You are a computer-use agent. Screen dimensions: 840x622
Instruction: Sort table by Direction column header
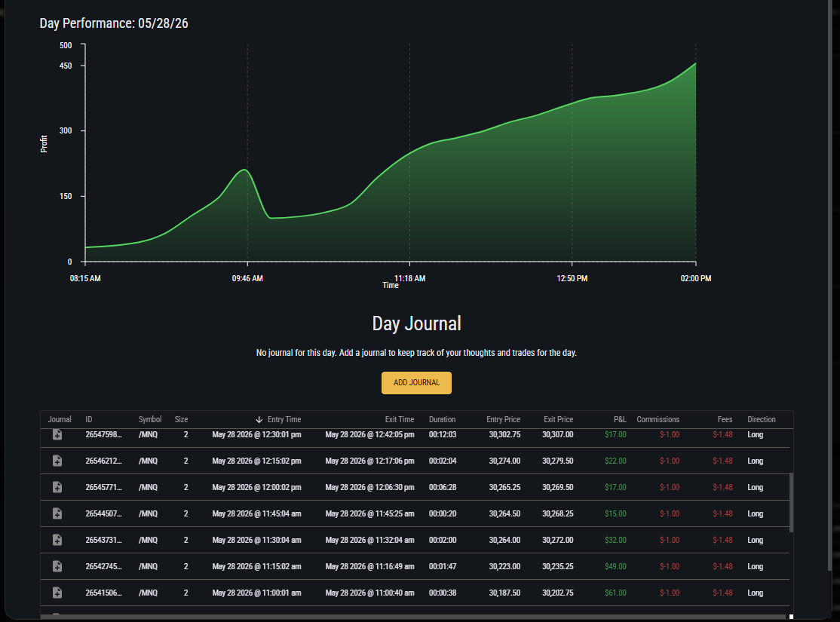coord(762,419)
